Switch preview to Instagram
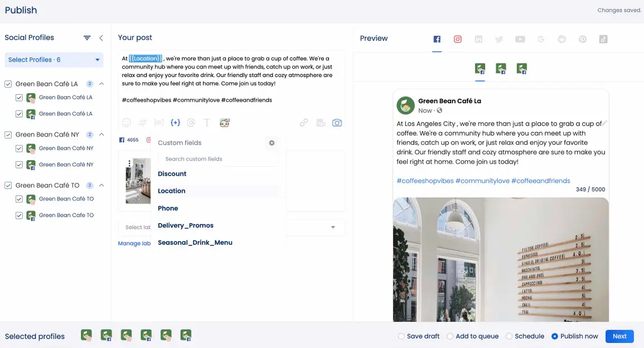The image size is (644, 348). 457,39
